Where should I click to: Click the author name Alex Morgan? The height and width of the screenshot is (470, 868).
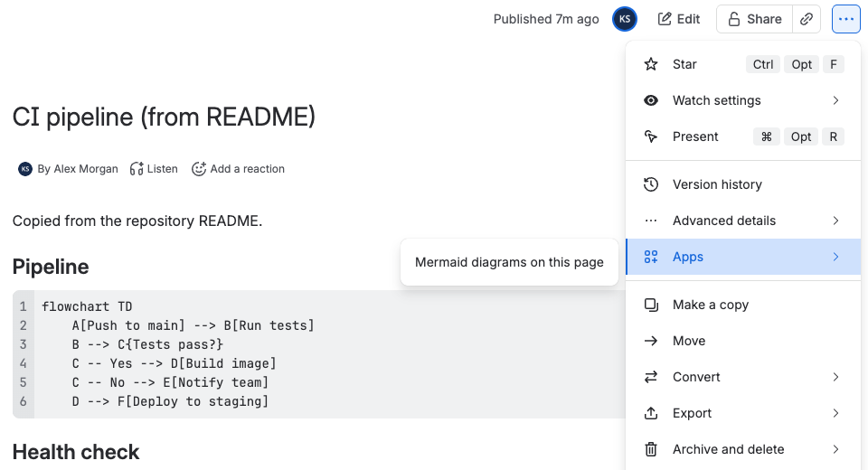click(86, 169)
